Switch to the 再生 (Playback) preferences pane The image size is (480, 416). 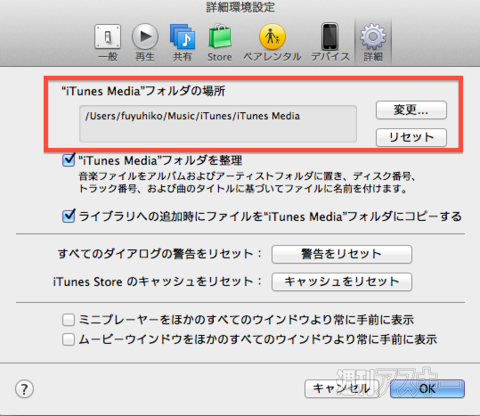[145, 43]
